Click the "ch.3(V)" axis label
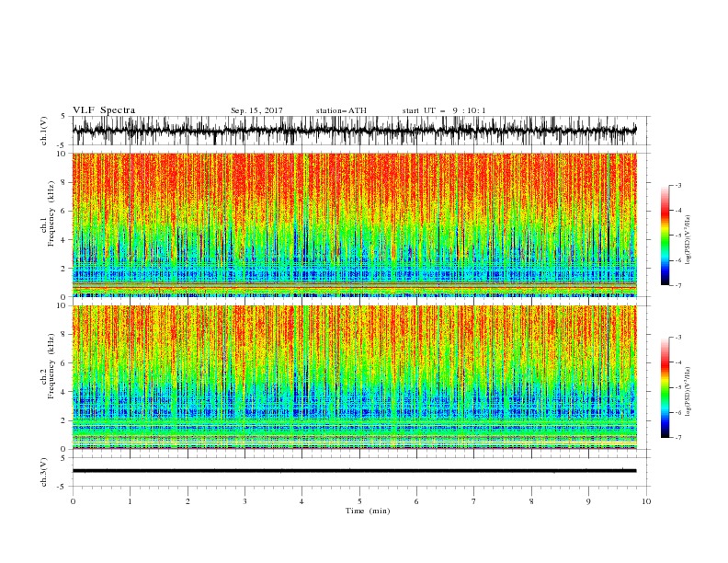Screen dimensions: 728x563 43,472
